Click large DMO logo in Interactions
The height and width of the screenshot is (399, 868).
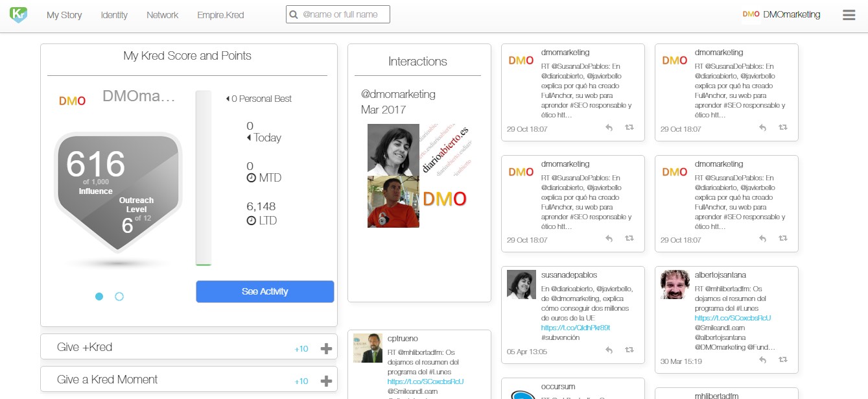point(445,199)
